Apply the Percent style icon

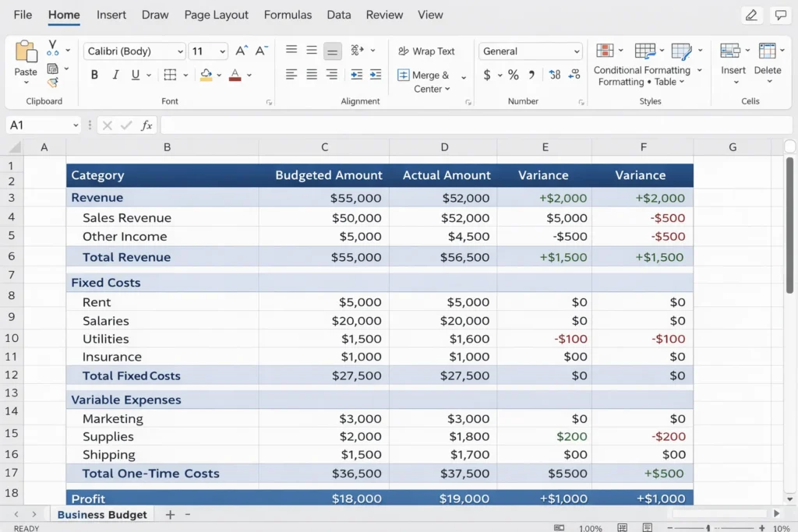point(512,76)
